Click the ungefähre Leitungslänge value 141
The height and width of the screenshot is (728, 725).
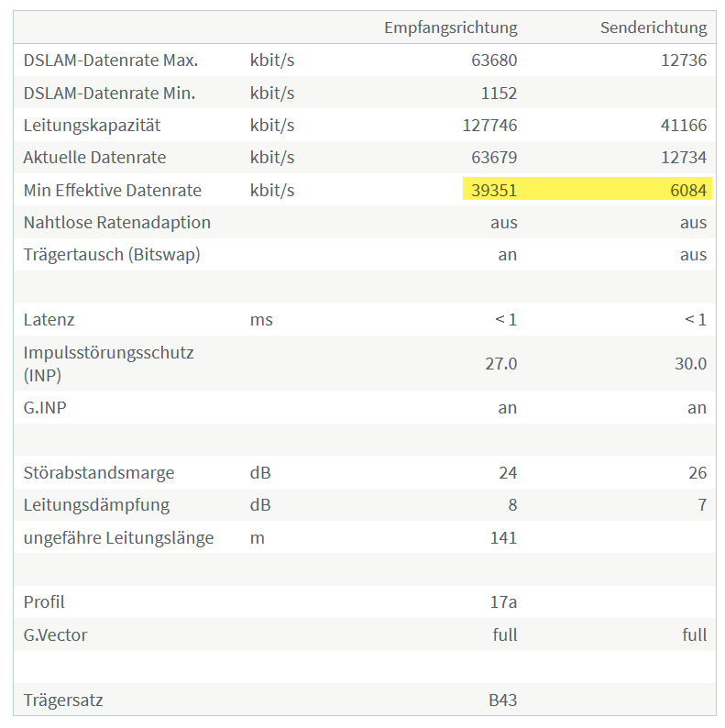click(x=503, y=537)
